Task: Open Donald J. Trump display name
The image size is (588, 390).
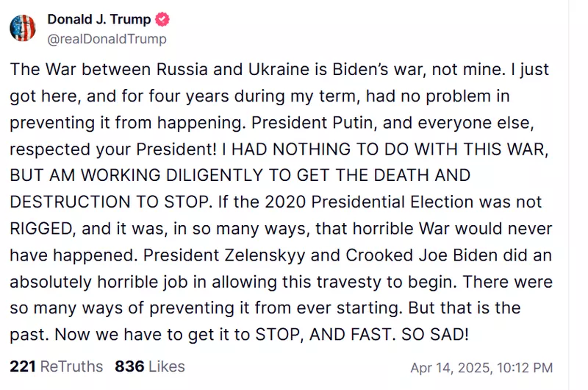Action: click(99, 19)
